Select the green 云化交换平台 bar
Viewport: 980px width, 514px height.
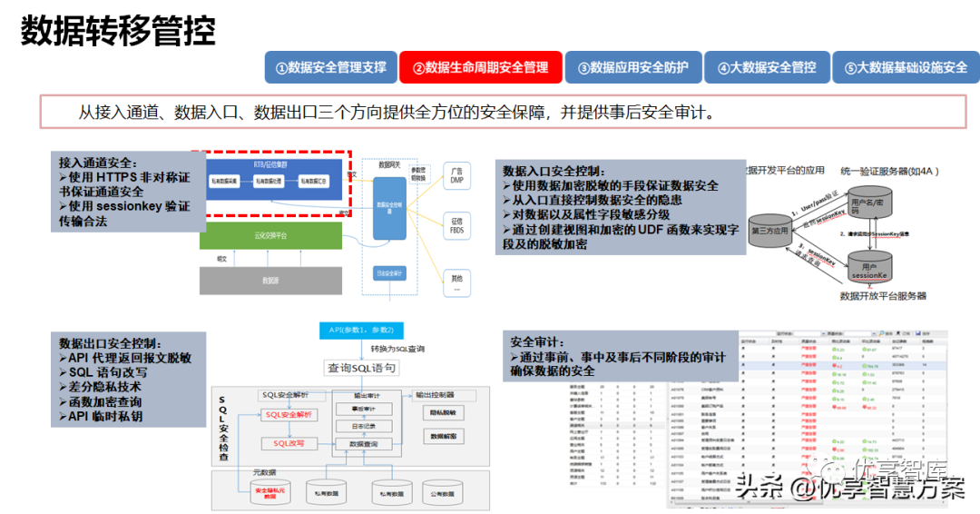(270, 236)
